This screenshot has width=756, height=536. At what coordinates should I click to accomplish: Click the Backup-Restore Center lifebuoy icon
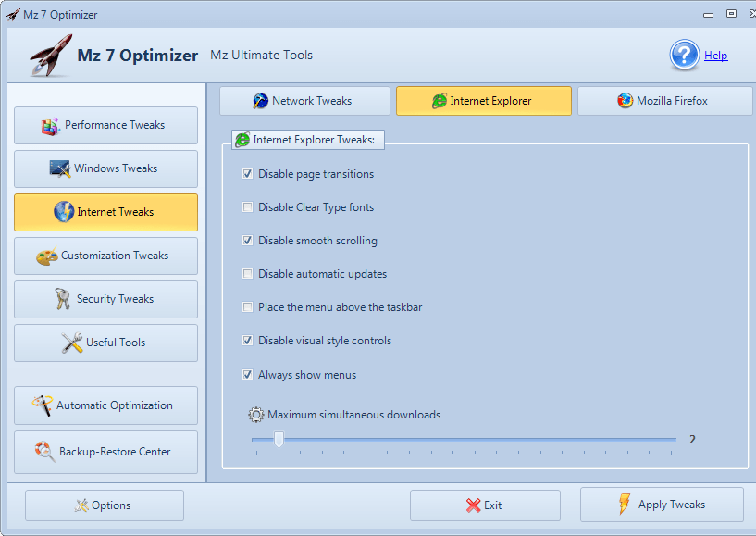click(x=44, y=451)
